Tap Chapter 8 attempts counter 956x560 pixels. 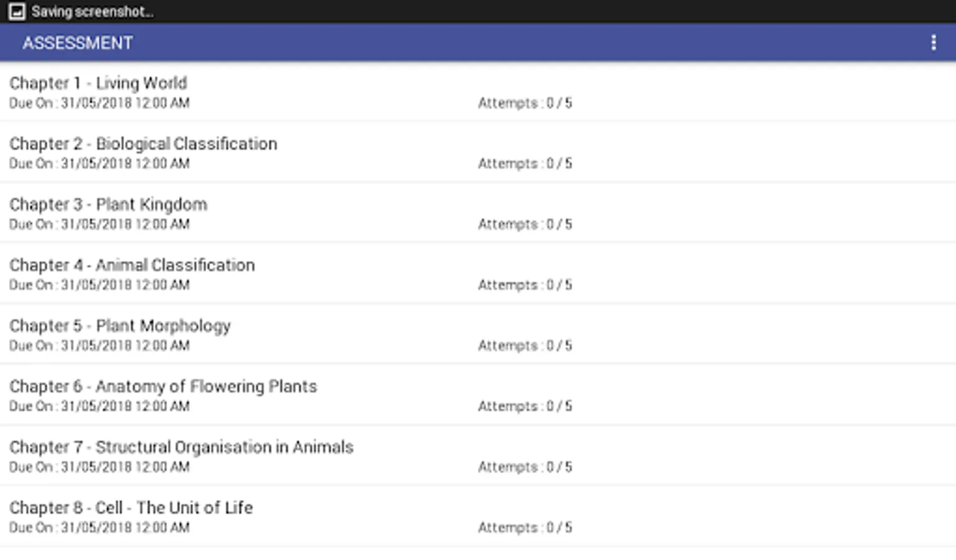[x=525, y=528]
